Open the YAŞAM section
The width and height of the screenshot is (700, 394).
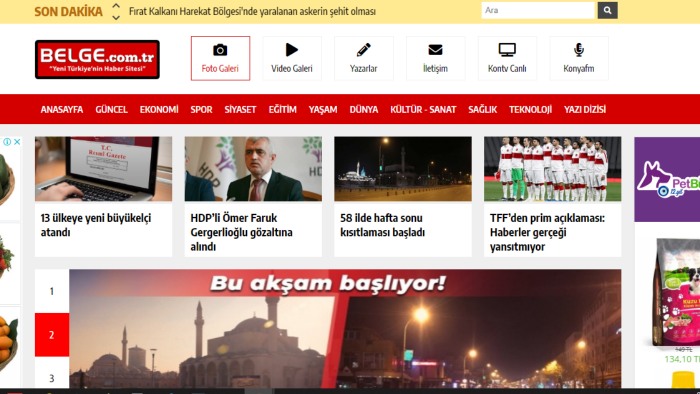pyautogui.click(x=323, y=109)
